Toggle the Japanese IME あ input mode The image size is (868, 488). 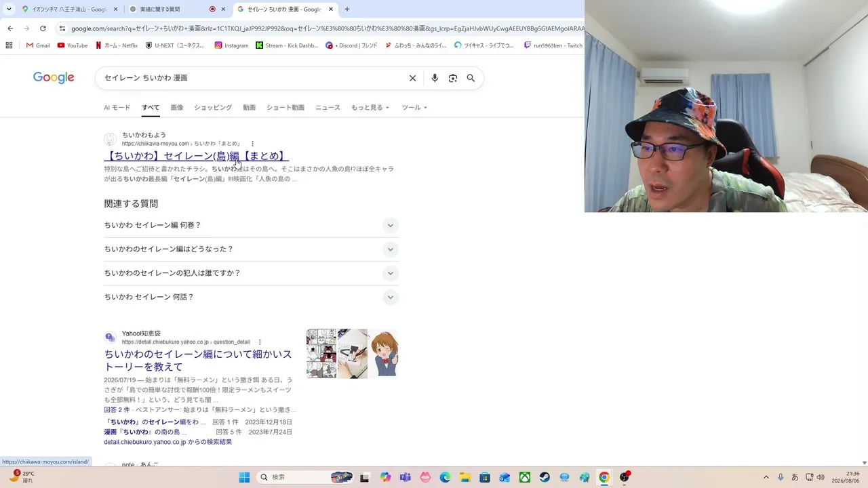[795, 477]
